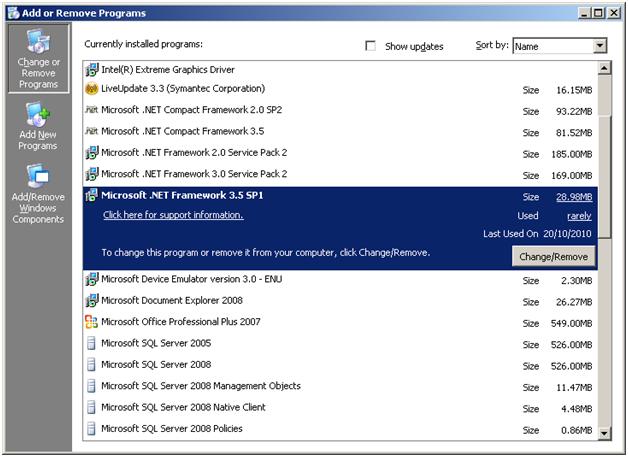
Task: Click the SQL Server 2008 Policies icon
Action: click(x=91, y=429)
